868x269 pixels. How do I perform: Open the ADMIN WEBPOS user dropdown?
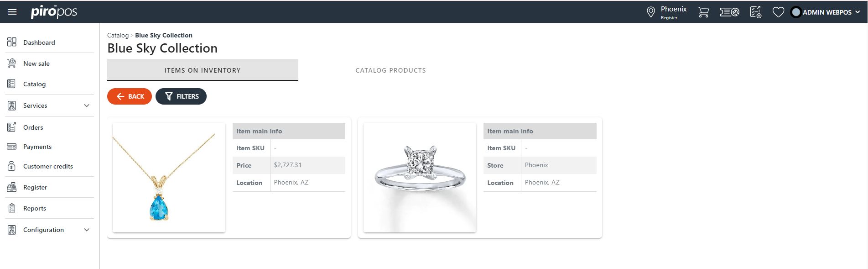tap(826, 12)
